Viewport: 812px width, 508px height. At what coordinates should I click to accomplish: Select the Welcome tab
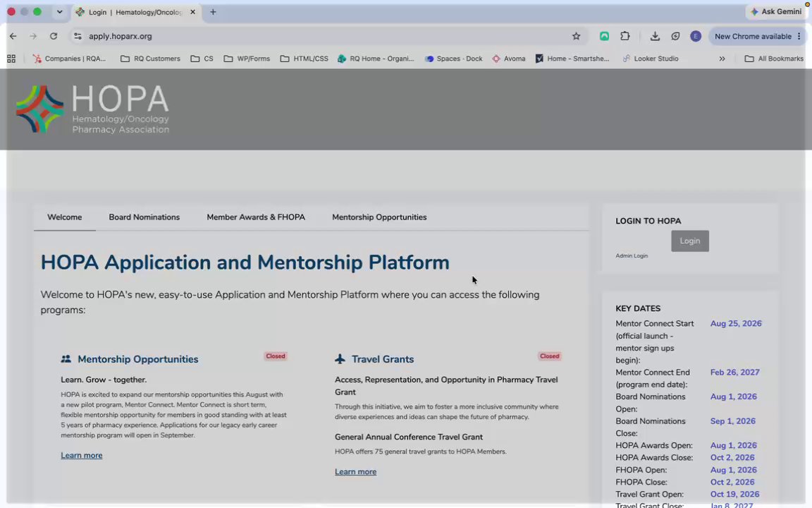(65, 217)
